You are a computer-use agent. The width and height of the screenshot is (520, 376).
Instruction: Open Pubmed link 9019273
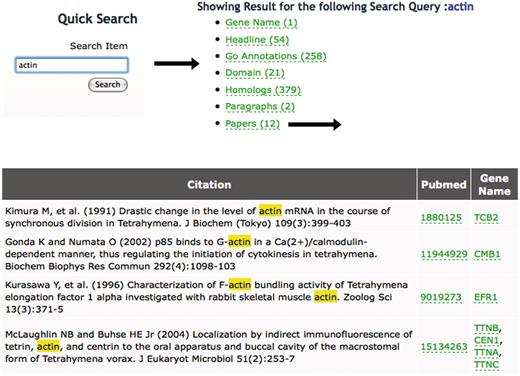[441, 297]
